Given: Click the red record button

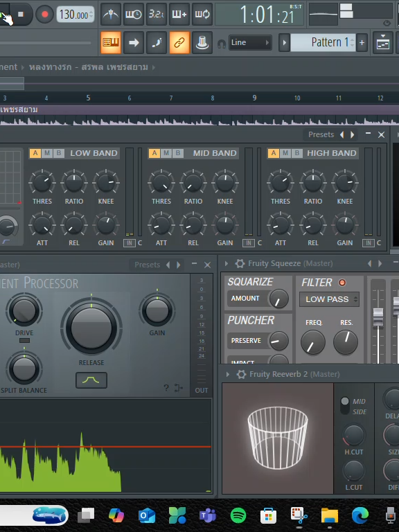Looking at the screenshot, I should pos(45,15).
